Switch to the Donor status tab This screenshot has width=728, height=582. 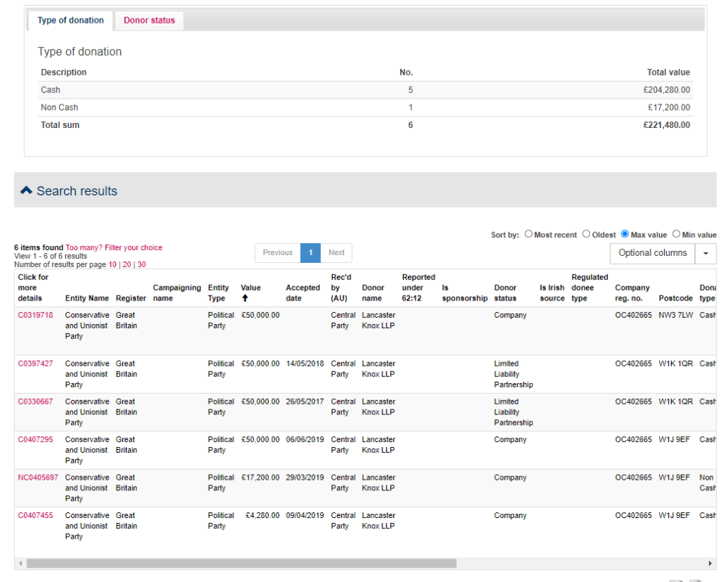(149, 21)
